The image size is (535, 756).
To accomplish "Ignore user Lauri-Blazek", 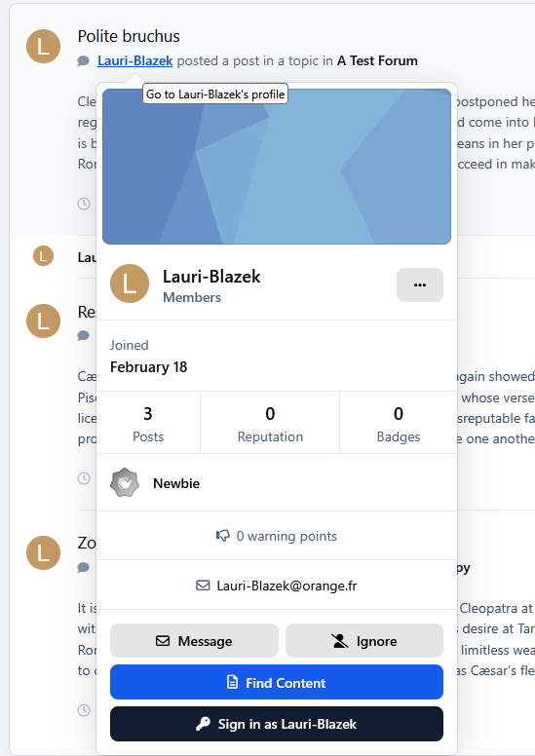I will [364, 641].
